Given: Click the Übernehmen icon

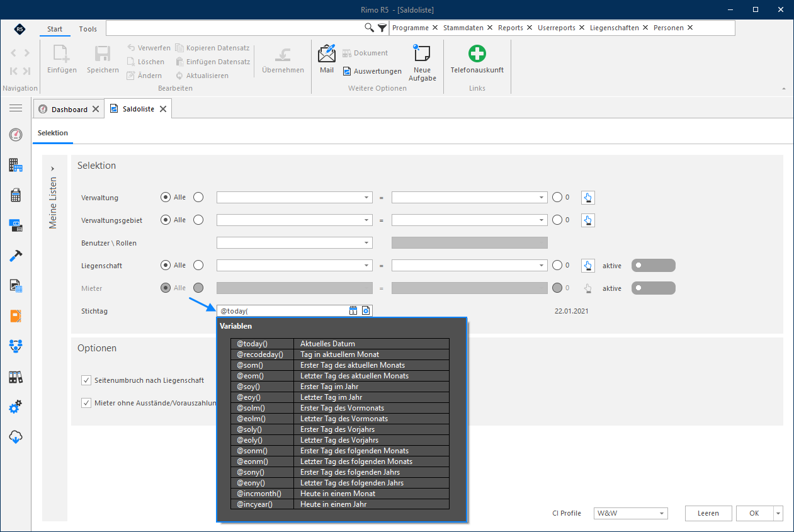Looking at the screenshot, I should pos(283,54).
